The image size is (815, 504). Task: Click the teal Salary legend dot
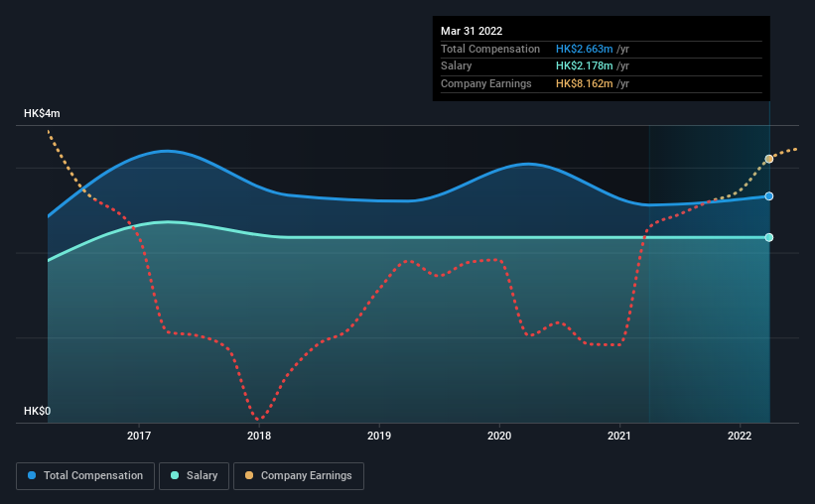pos(175,475)
